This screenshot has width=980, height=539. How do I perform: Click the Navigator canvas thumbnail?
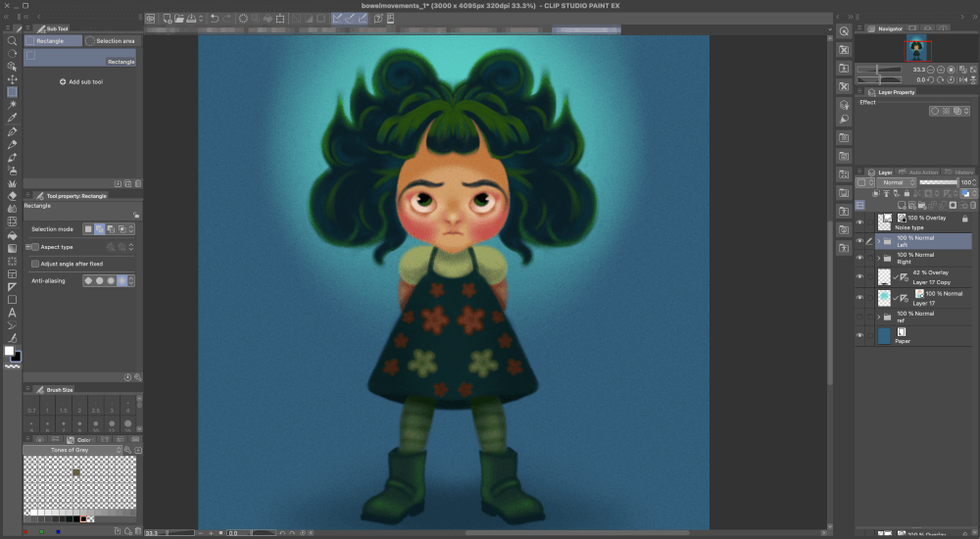[x=916, y=49]
